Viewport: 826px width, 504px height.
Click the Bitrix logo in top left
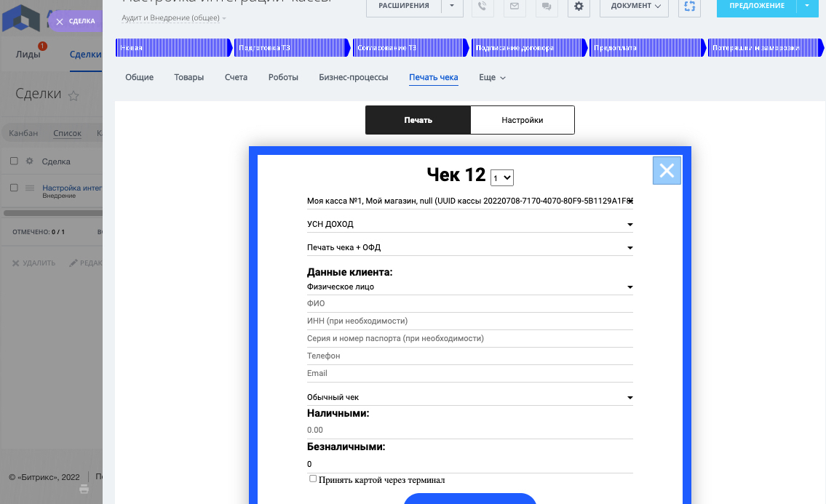[x=21, y=18]
